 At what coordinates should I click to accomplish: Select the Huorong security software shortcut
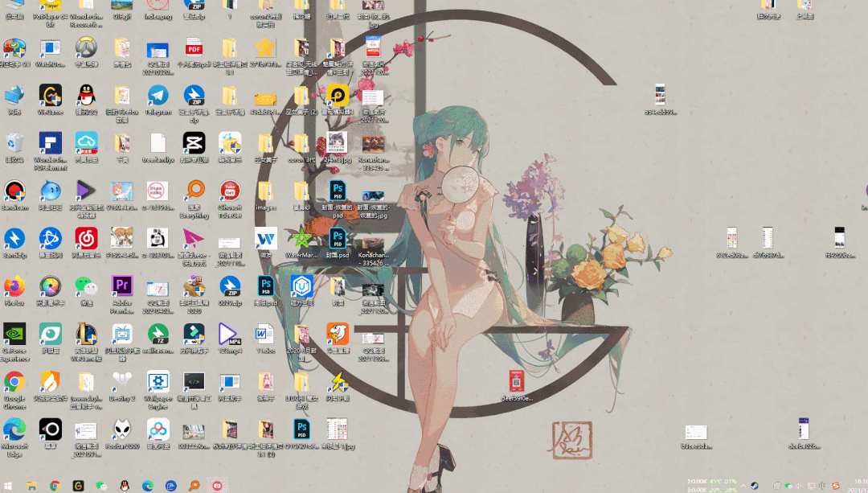tap(51, 385)
